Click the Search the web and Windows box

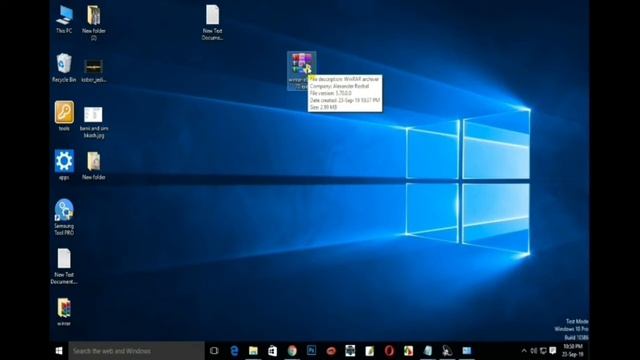tap(136, 351)
